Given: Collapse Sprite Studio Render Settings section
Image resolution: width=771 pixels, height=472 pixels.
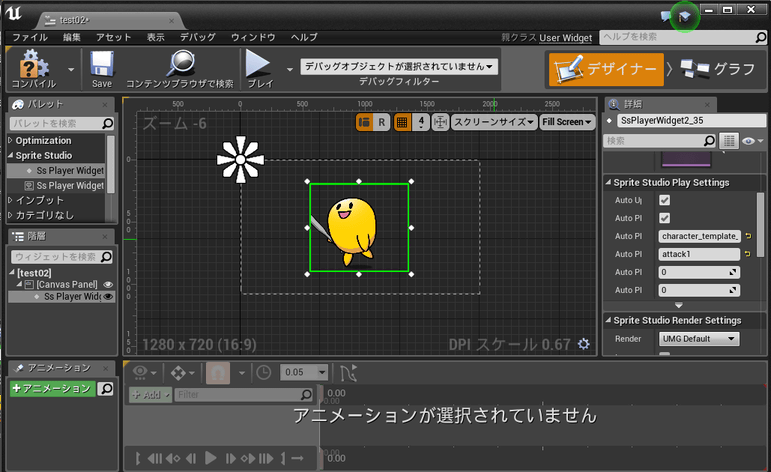Looking at the screenshot, I should pos(608,321).
